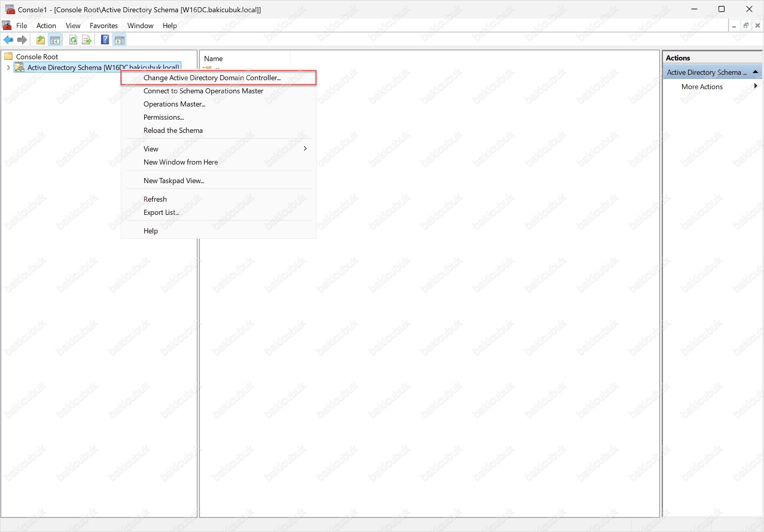Toggle Show/Hide Console Tree toolbar button

[55, 40]
